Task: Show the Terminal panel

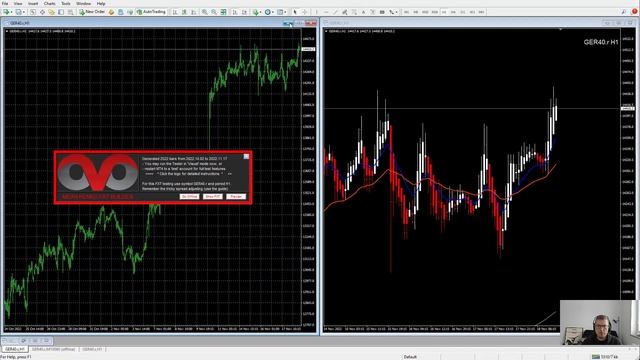Action: (61, 12)
